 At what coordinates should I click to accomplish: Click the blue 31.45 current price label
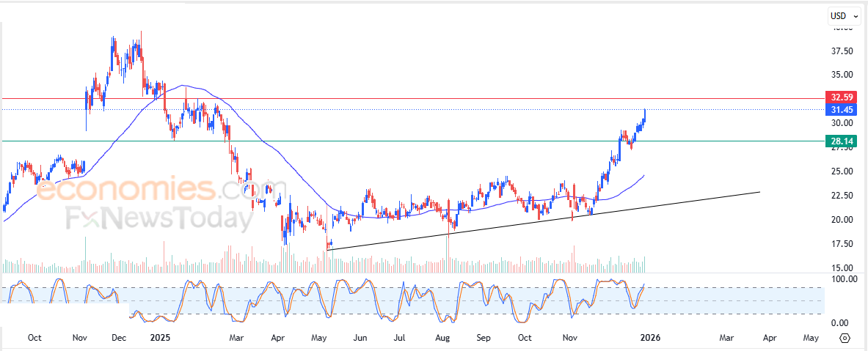click(x=842, y=109)
